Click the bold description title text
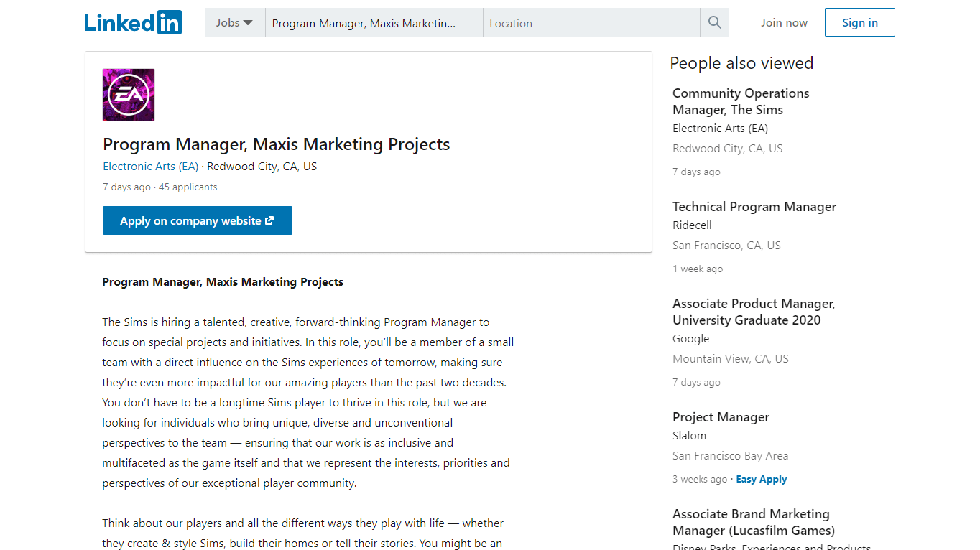Viewport: 980px width, 550px height. pos(223,282)
